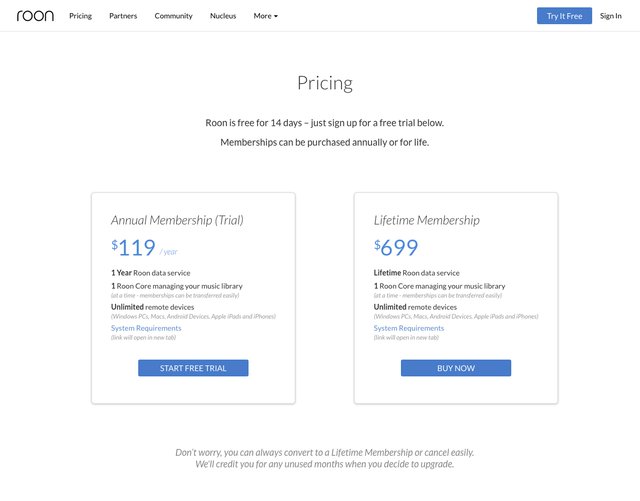This screenshot has width=640, height=501.
Task: Click START FREE TRIAL button
Action: click(x=193, y=368)
